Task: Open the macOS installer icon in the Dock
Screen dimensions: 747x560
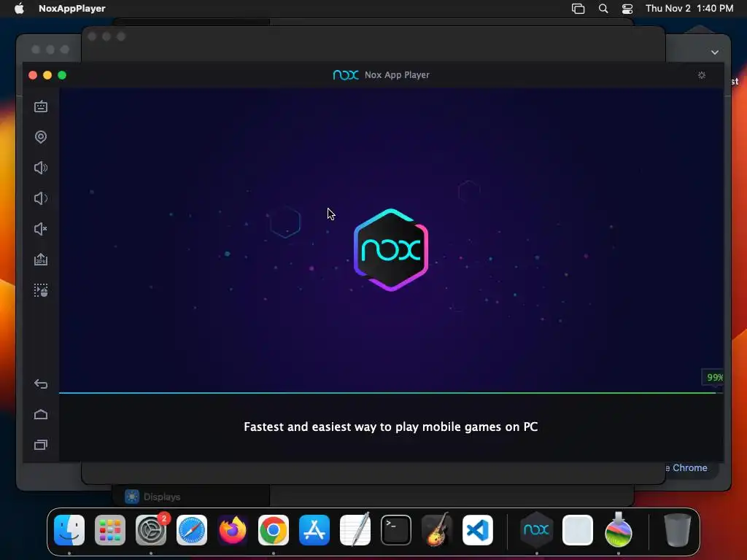Action: tap(619, 529)
